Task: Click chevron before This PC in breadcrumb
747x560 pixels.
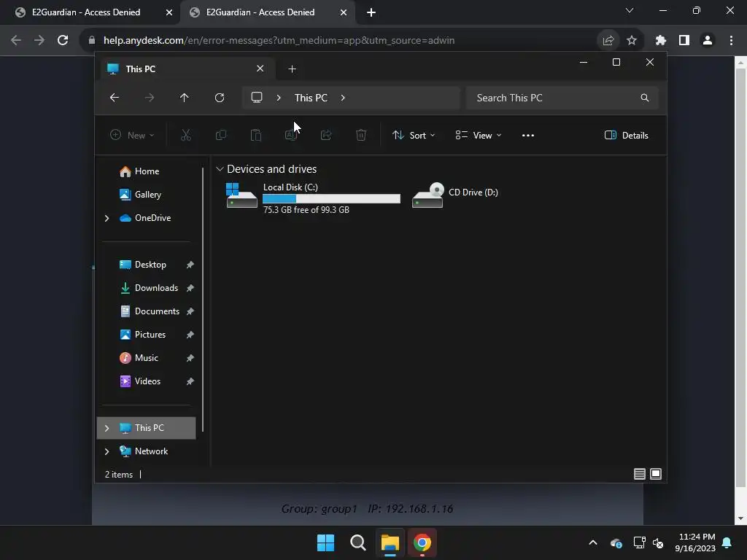Action: [279, 98]
